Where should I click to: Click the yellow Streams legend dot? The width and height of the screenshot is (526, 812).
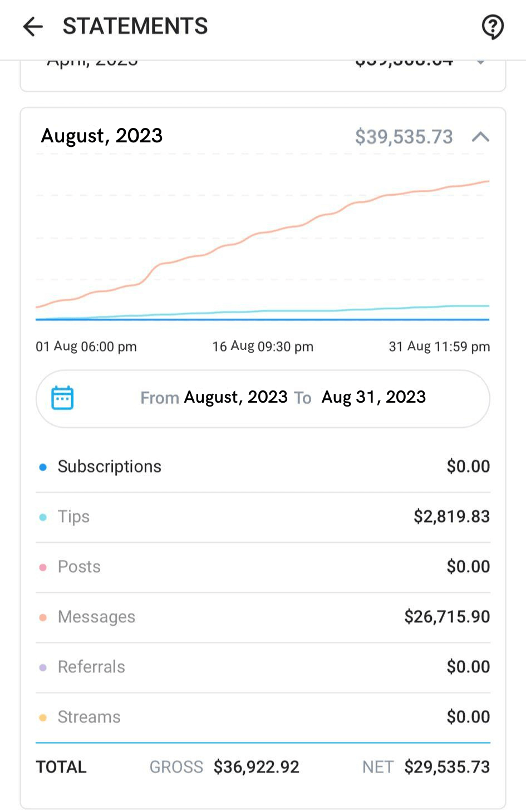(43, 717)
